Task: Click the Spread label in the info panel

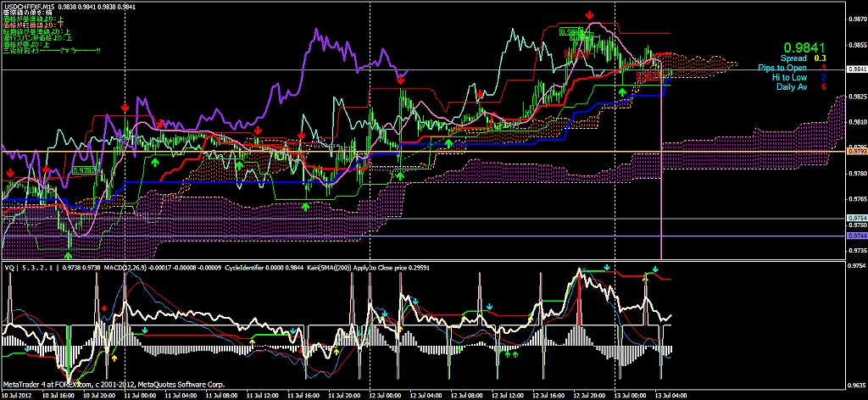Action: [794, 58]
